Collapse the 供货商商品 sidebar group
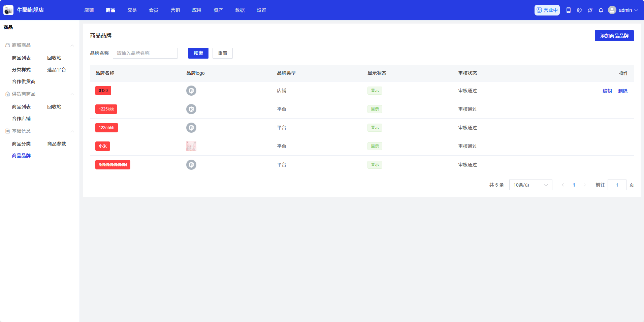Screen dimensions: 644x322 pyautogui.click(x=72, y=94)
